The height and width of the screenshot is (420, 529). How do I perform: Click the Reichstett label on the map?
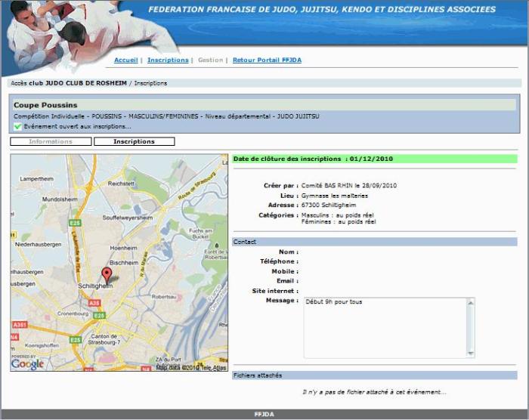(x=121, y=183)
